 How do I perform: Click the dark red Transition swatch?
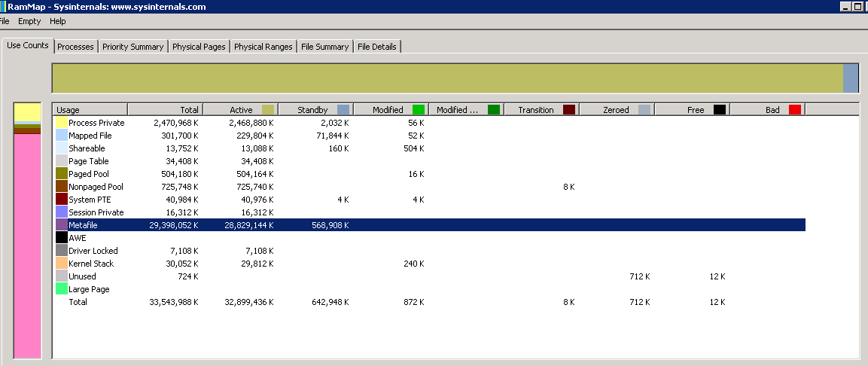[x=569, y=110]
